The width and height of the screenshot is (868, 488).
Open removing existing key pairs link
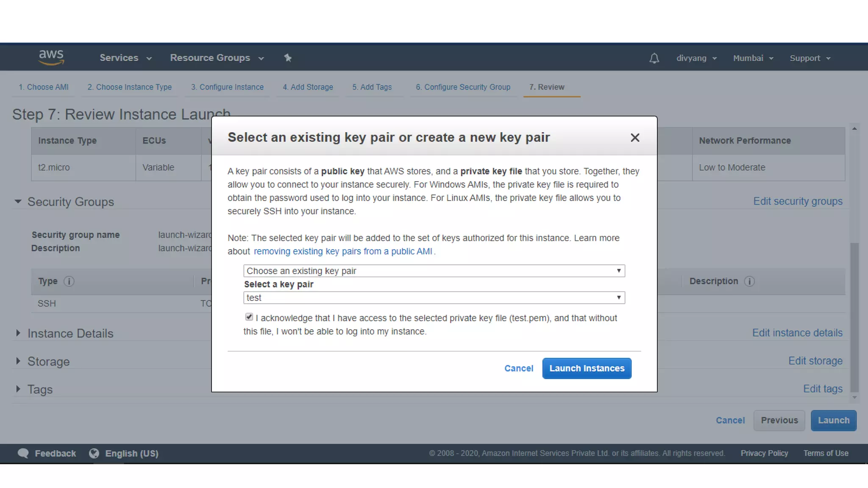point(343,251)
